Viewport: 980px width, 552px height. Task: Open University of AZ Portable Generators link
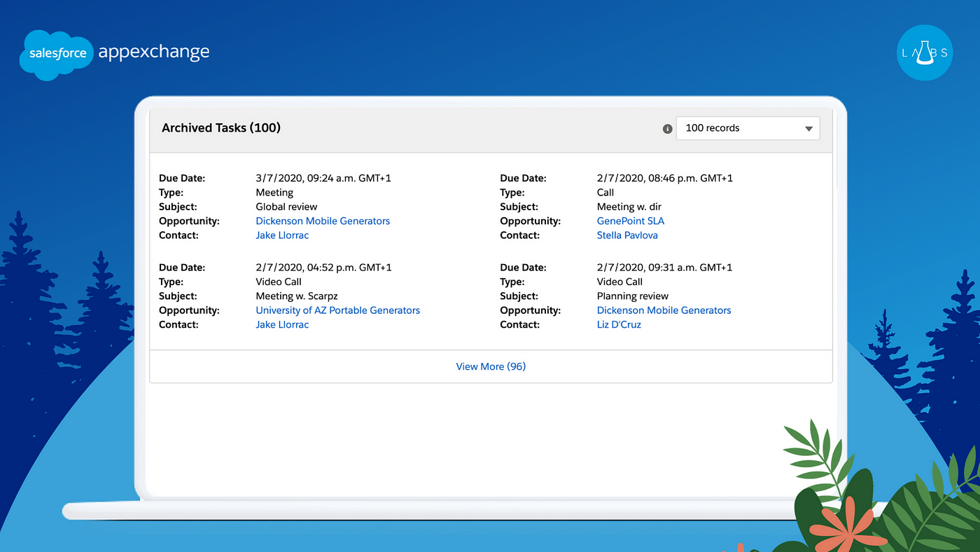(x=338, y=310)
